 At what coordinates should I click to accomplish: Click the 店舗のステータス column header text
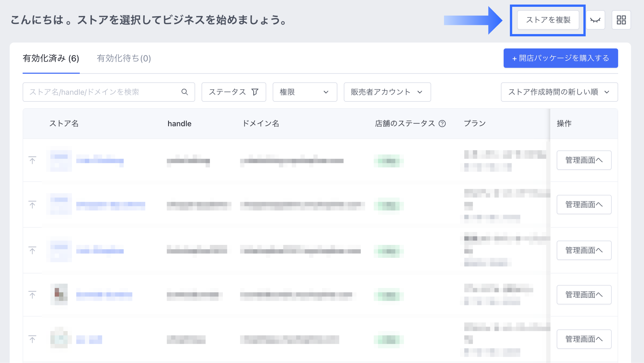405,124
